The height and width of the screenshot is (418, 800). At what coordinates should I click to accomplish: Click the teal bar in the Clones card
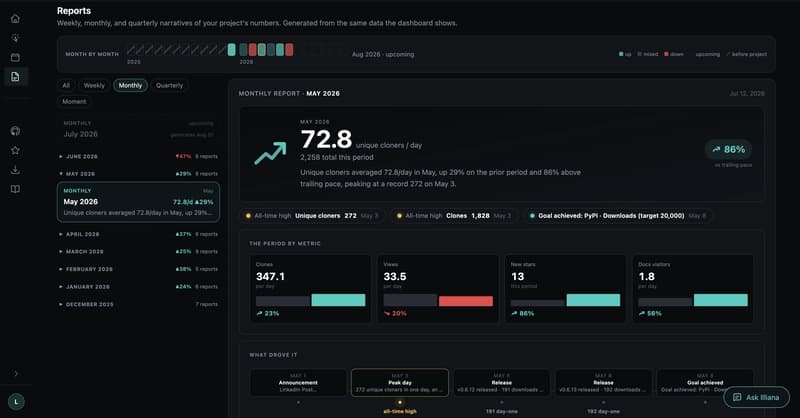click(x=338, y=300)
